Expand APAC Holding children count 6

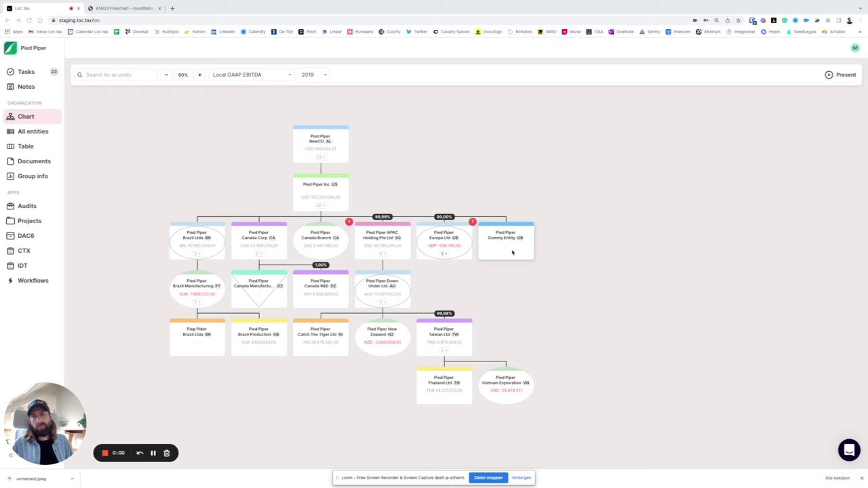click(382, 253)
